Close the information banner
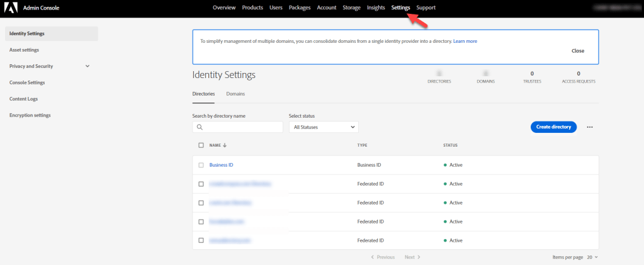The image size is (644, 265). 577,51
